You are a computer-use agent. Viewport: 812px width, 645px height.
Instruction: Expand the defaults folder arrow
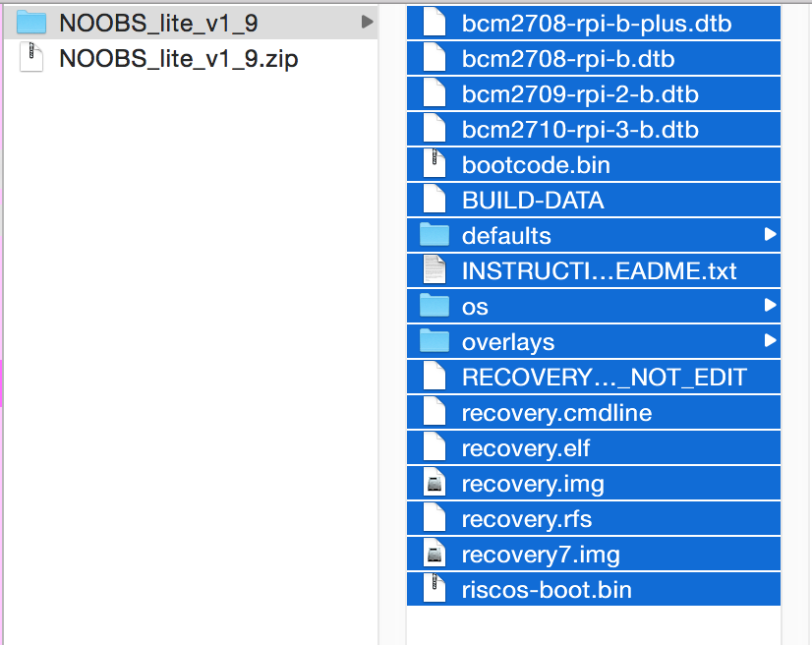769,235
